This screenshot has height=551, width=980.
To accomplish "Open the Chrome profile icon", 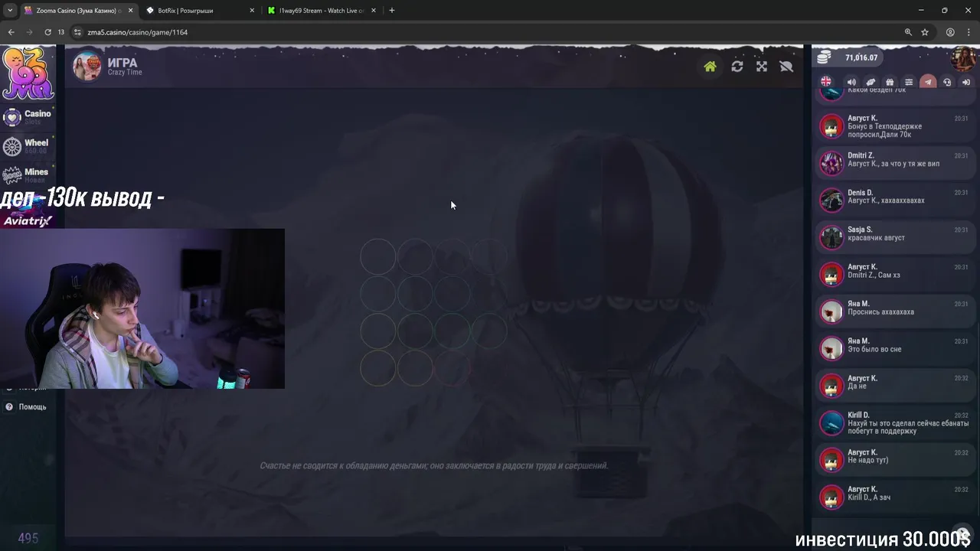I will [950, 32].
